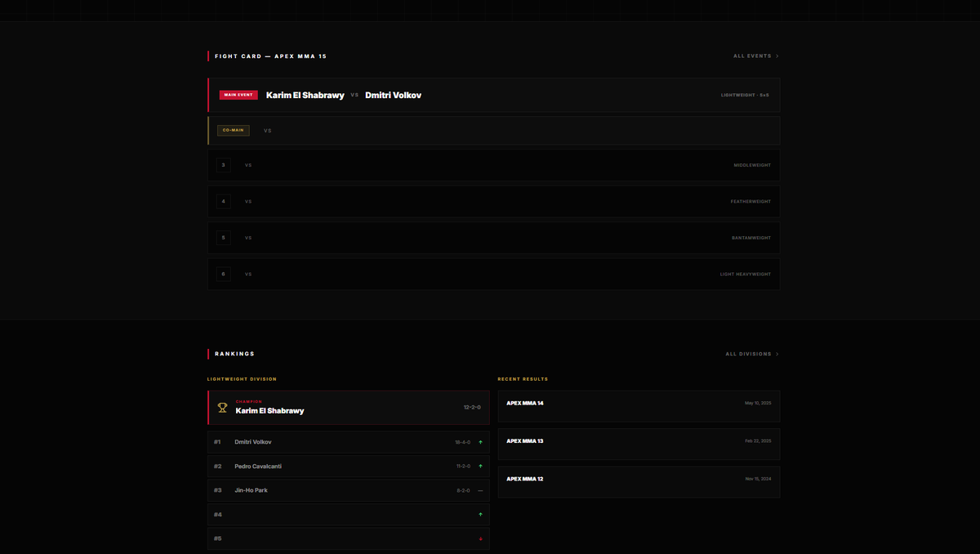The height and width of the screenshot is (554, 980).
Task: Click the dash trend icon for Jin-Ho Park
Action: [x=480, y=490]
